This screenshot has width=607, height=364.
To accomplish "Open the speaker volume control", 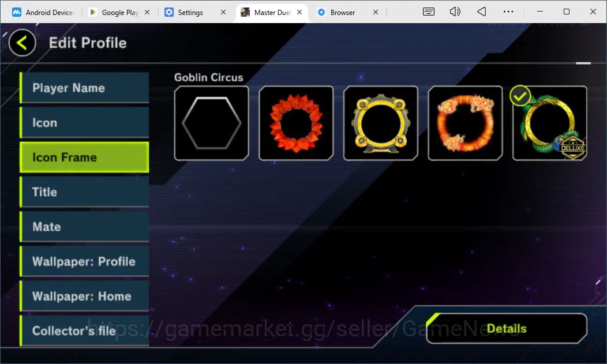I will pyautogui.click(x=455, y=12).
